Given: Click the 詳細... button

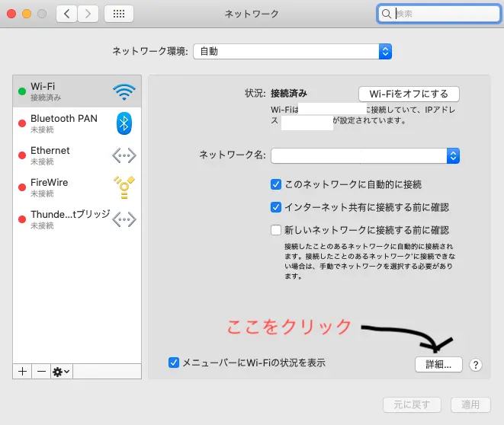Looking at the screenshot, I should [438, 365].
